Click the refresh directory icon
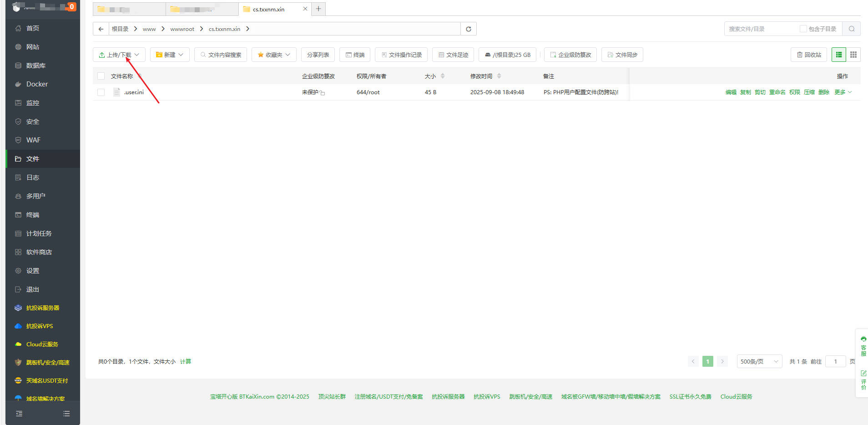 pyautogui.click(x=468, y=29)
